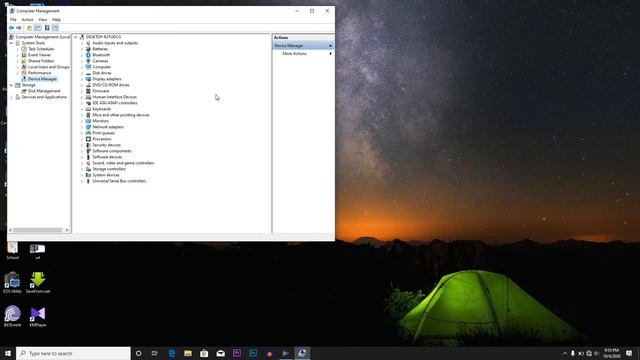Select the Print queues category
Screen dimensions: 640x360
click(103, 133)
